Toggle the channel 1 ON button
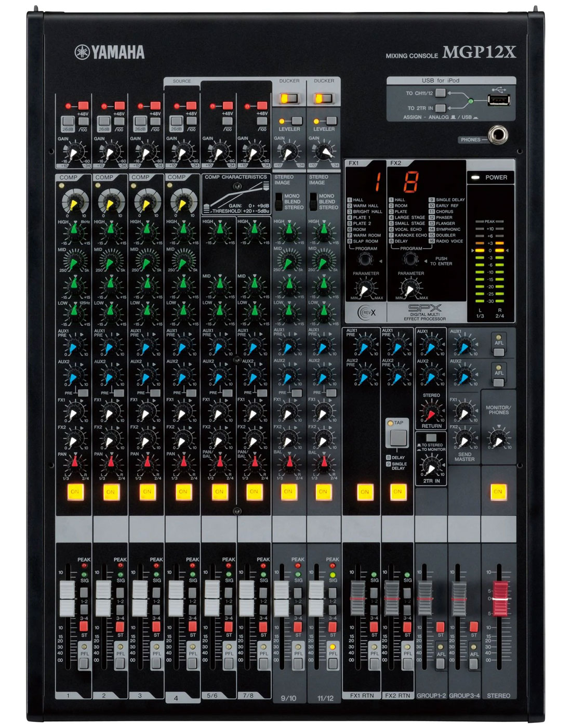Image resolution: width=571 pixels, height=728 pixels. pos(75,491)
